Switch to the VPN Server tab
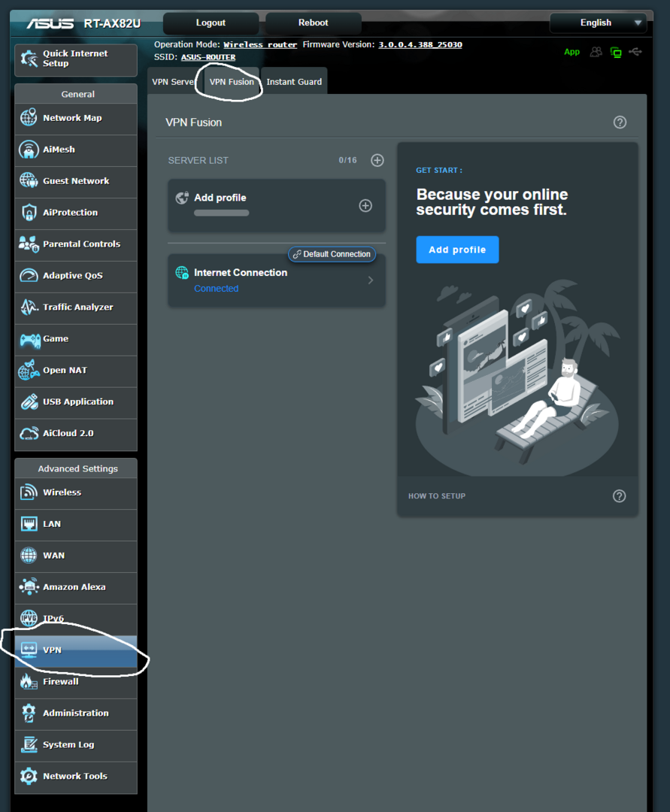Image resolution: width=670 pixels, height=812 pixels. pyautogui.click(x=174, y=80)
